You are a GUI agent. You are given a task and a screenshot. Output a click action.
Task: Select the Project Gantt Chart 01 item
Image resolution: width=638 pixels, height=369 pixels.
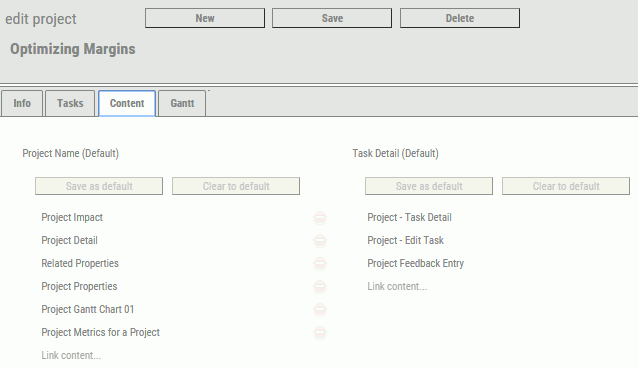[x=88, y=310]
